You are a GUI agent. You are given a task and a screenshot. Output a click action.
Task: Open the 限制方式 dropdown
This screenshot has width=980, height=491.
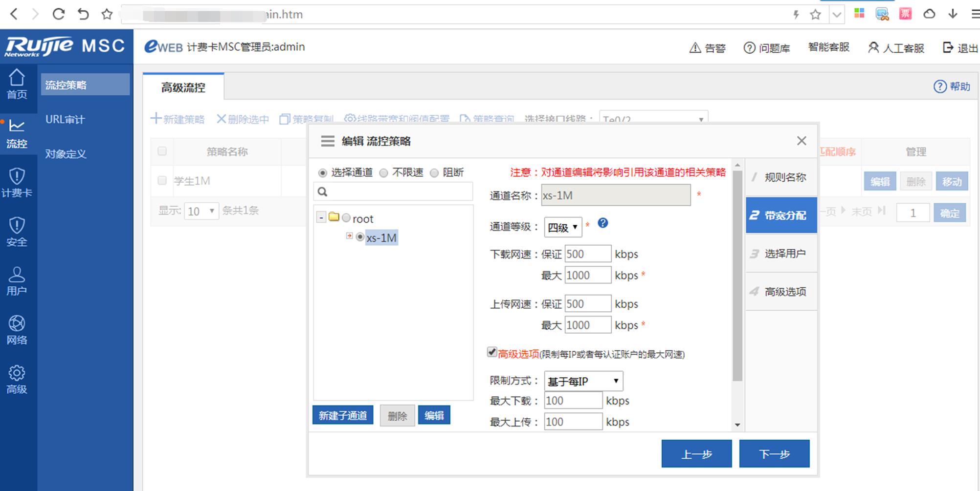[583, 381]
